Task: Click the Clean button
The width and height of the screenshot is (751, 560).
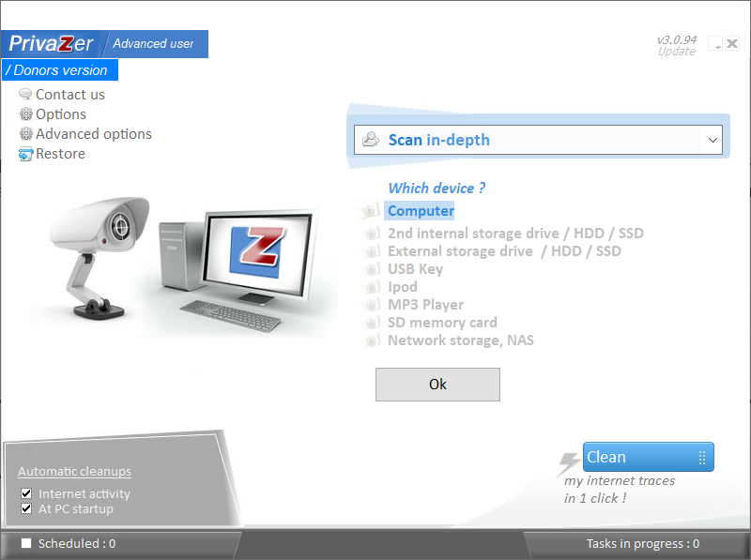Action: pos(648,457)
